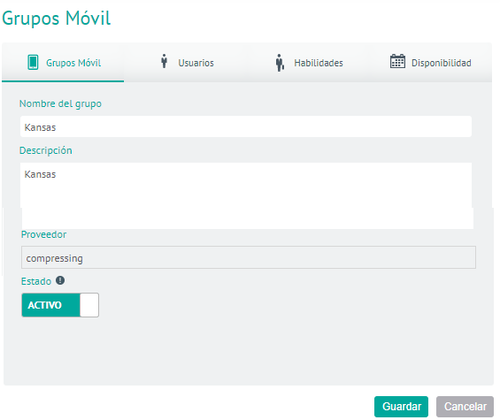500x420 pixels.
Task: Click the ACTIVO label on the switch
Action: pyautogui.click(x=45, y=305)
